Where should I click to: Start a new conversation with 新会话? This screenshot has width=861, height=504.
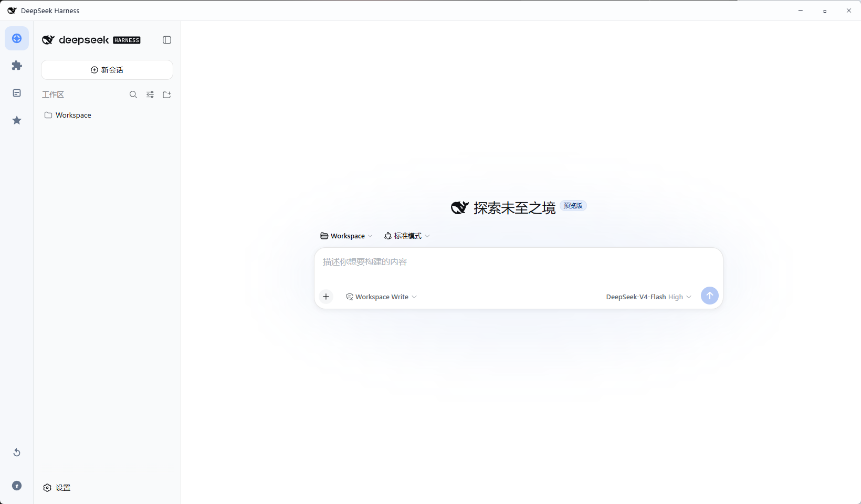(107, 70)
